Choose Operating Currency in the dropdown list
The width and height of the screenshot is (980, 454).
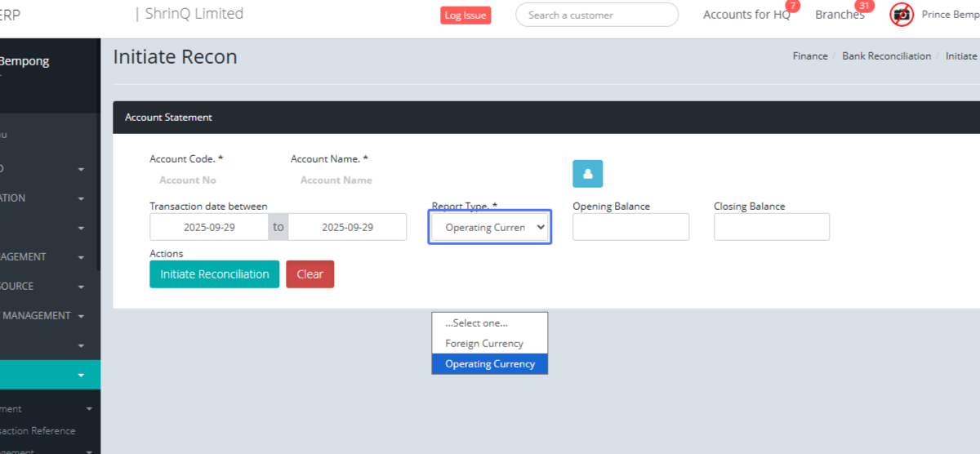click(490, 364)
